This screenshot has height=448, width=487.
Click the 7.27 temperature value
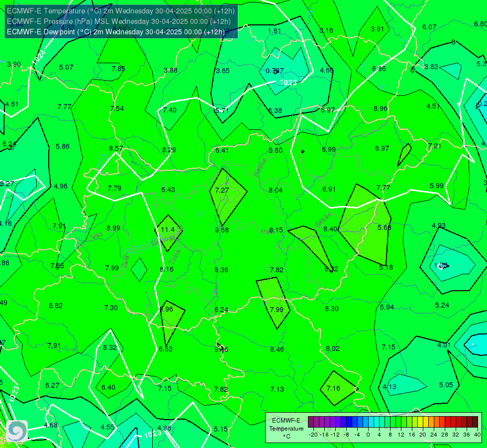pos(222,190)
